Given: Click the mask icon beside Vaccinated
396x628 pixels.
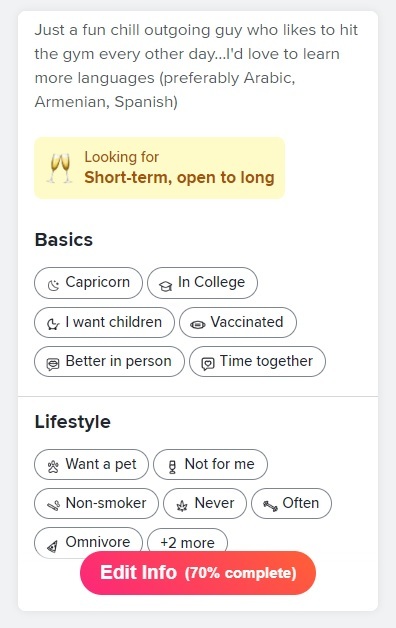Looking at the screenshot, I should [197, 324].
